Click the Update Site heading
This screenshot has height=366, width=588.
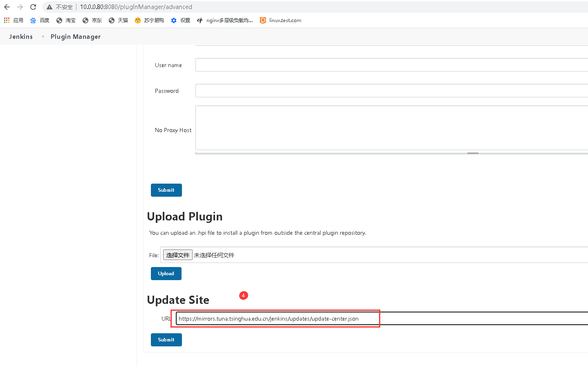[178, 300]
